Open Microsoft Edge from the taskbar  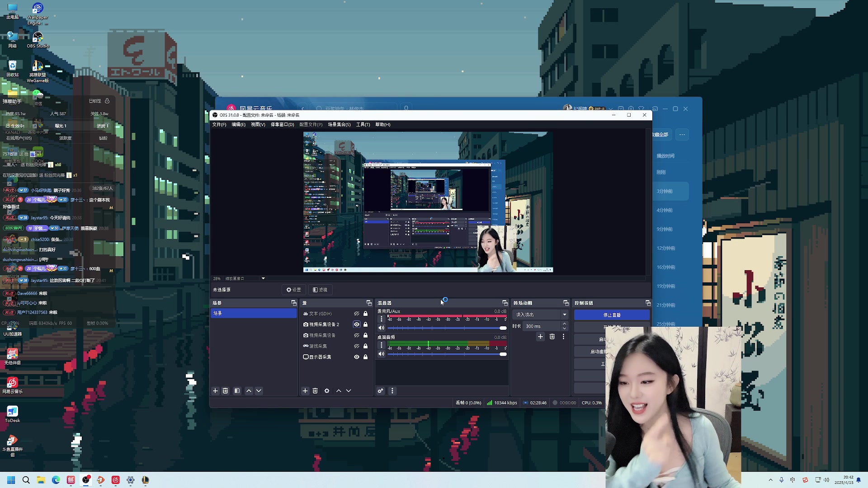click(56, 480)
